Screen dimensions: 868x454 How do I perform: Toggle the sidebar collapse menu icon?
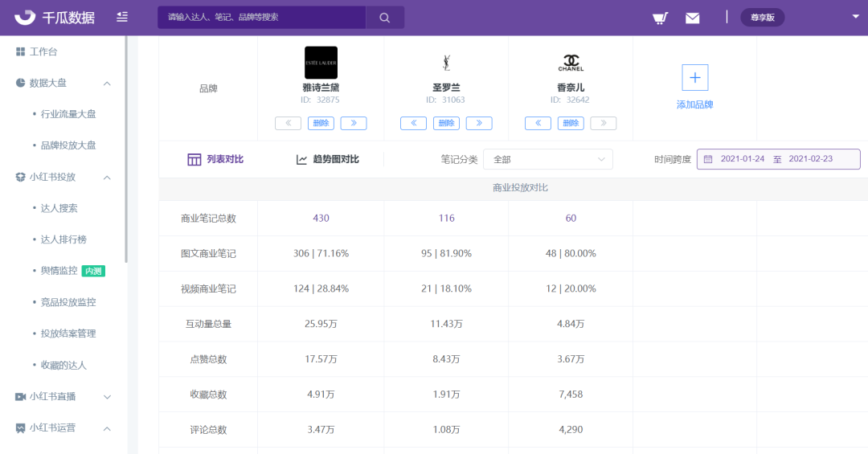(x=122, y=17)
